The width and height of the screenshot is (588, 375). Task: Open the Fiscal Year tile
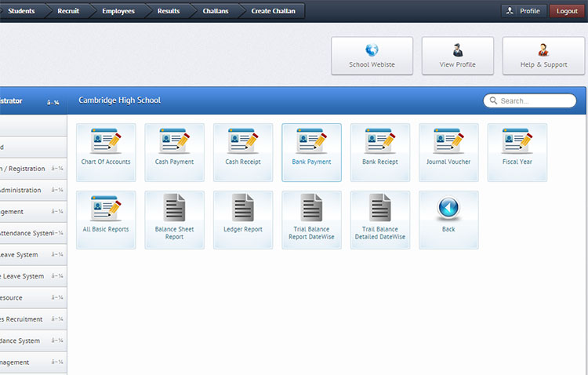517,152
